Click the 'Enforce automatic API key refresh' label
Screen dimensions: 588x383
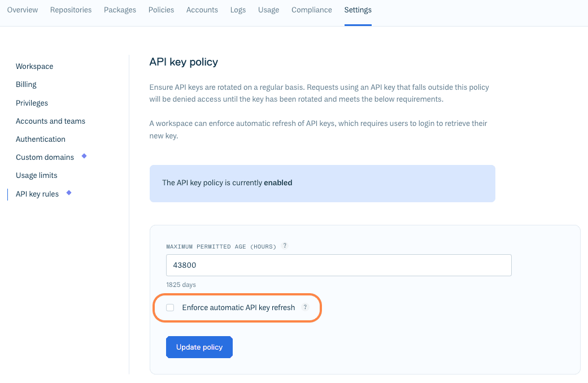(x=238, y=308)
